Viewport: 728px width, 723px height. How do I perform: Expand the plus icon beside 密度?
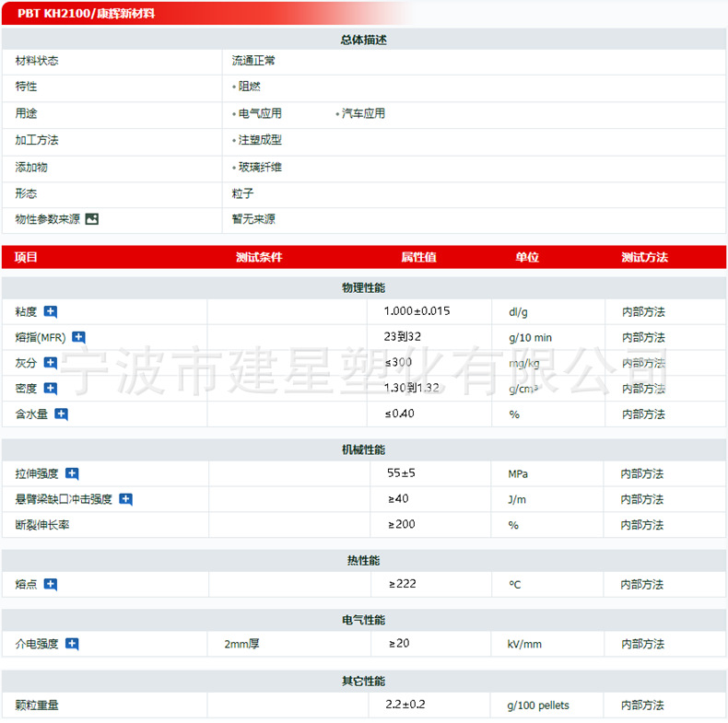50,389
